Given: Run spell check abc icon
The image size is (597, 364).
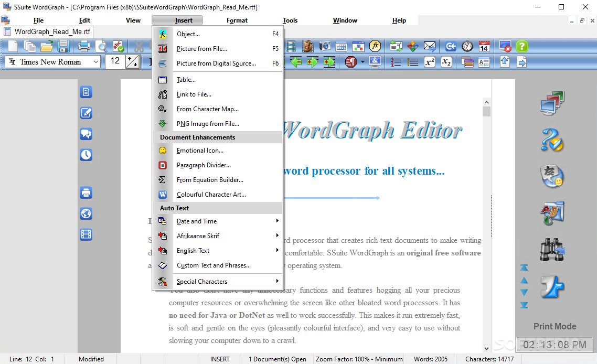Looking at the screenshot, I should click(x=118, y=46).
